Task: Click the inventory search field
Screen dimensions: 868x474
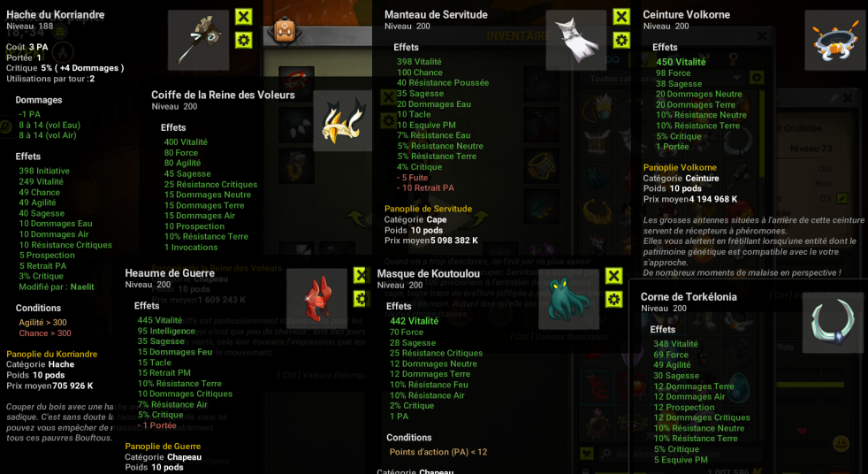Action: (x=681, y=454)
